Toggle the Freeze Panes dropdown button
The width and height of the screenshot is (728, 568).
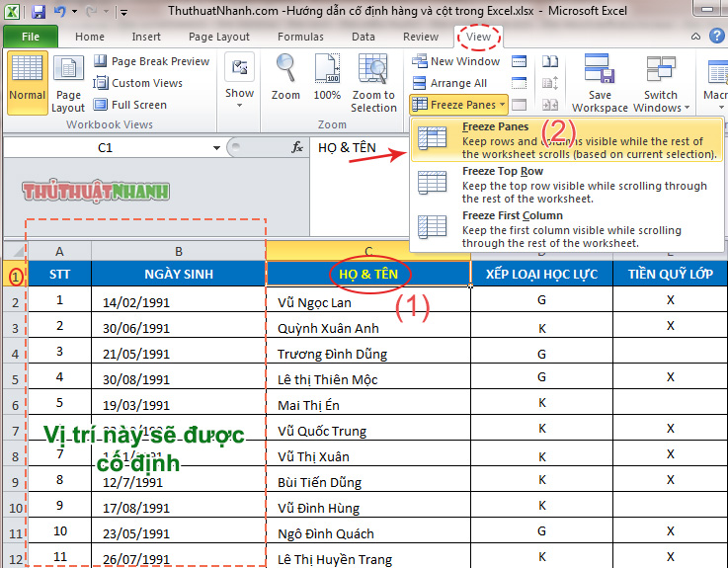pos(458,105)
